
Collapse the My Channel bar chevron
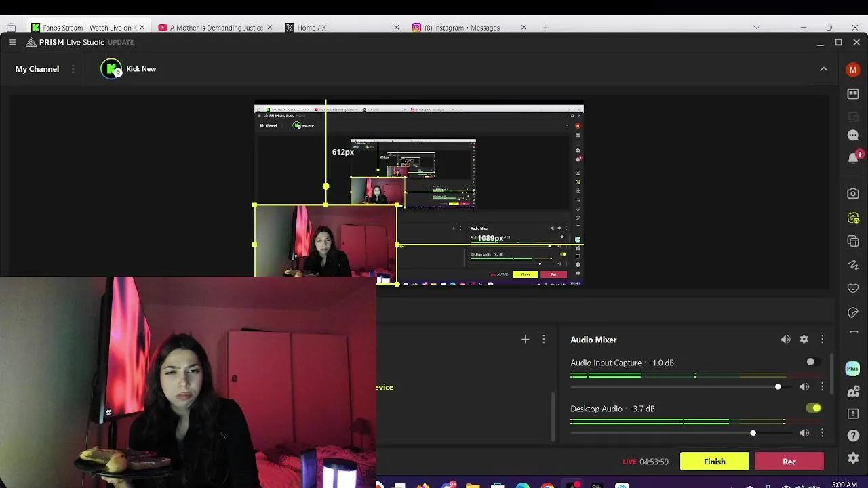point(823,69)
